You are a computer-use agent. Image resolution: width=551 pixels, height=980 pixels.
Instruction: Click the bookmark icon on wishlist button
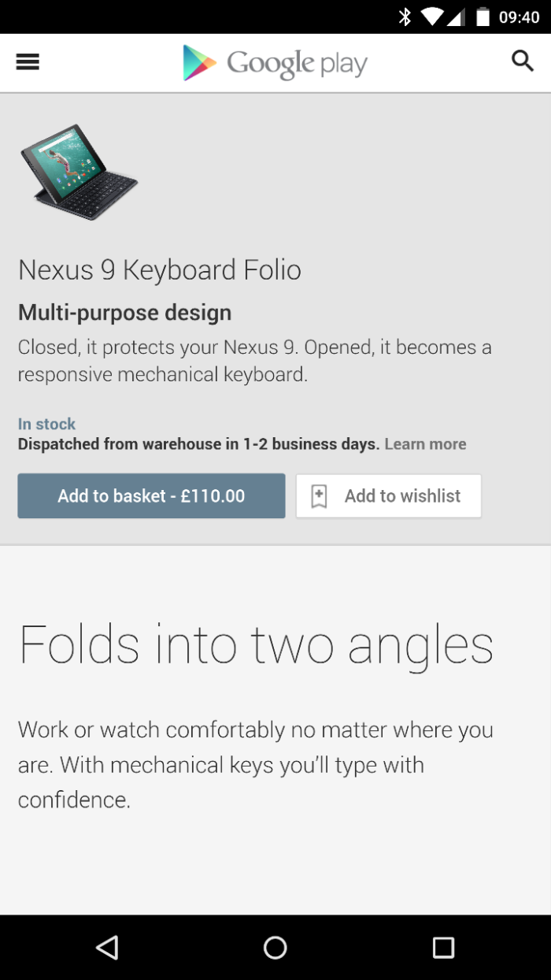point(319,496)
